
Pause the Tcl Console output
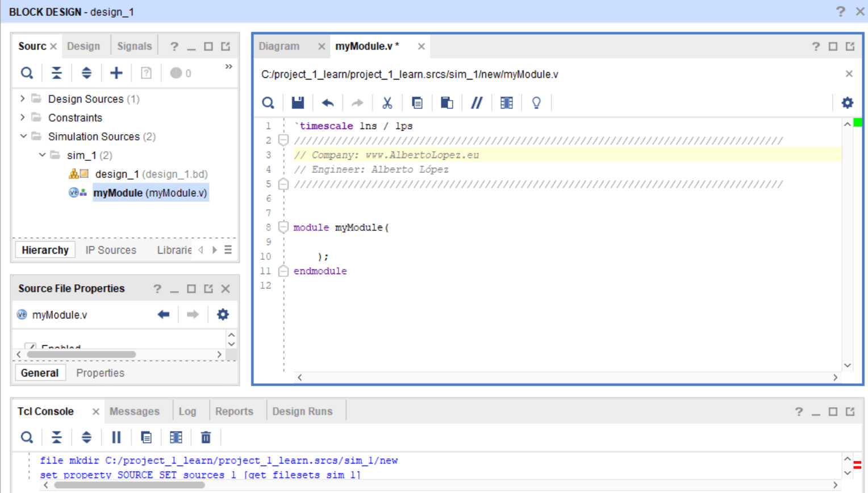(x=116, y=437)
